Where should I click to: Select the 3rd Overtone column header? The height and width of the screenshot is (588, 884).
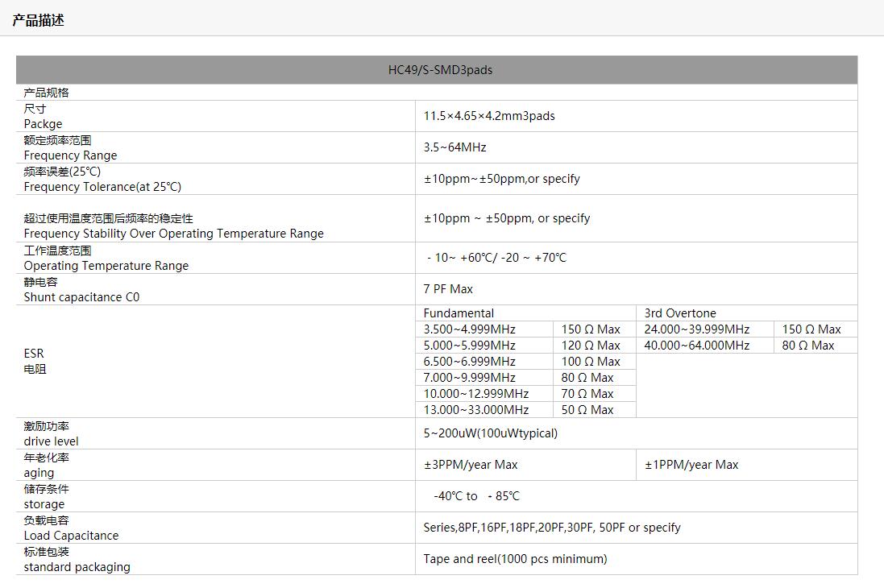click(680, 313)
